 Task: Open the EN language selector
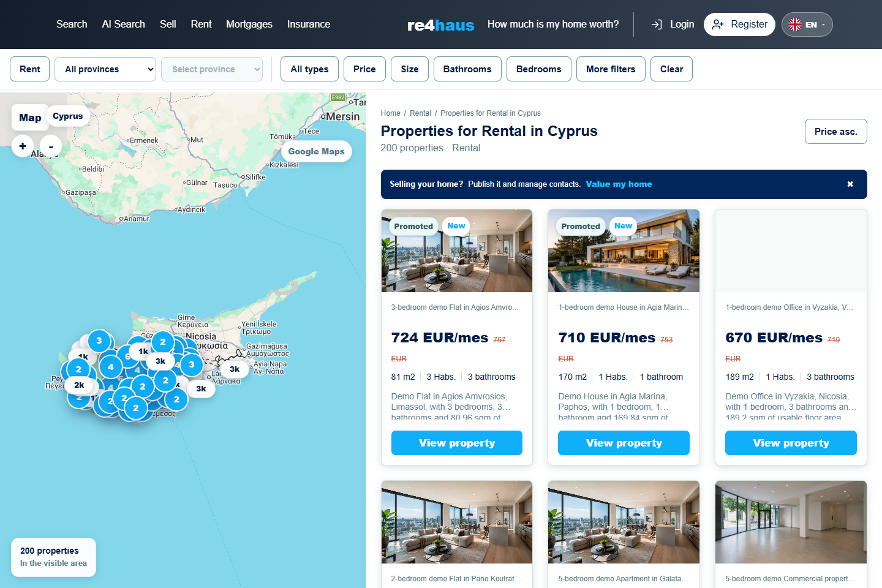(x=807, y=24)
